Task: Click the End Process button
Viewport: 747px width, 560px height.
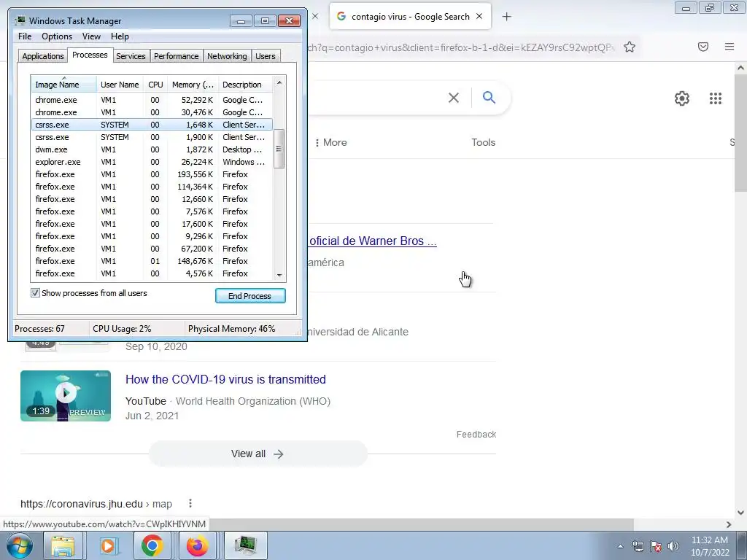Action: (x=250, y=296)
